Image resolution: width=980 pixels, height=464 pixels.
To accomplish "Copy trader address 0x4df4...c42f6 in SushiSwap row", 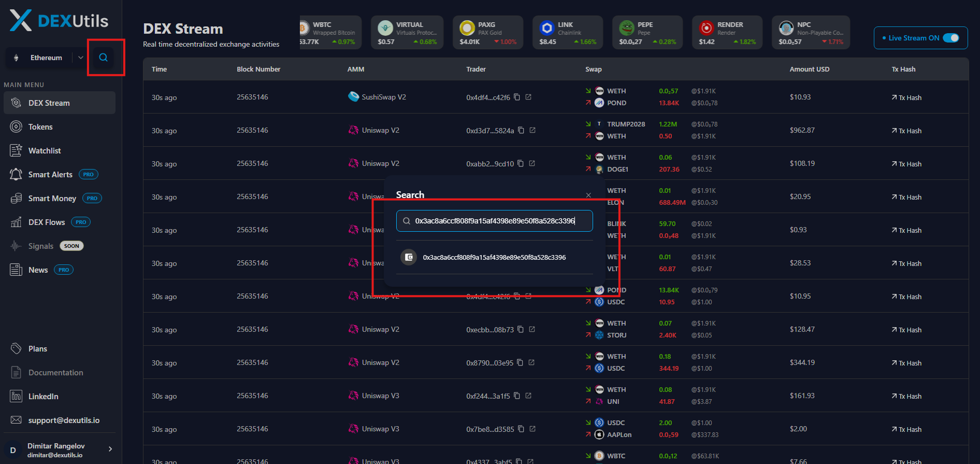I will tap(517, 97).
